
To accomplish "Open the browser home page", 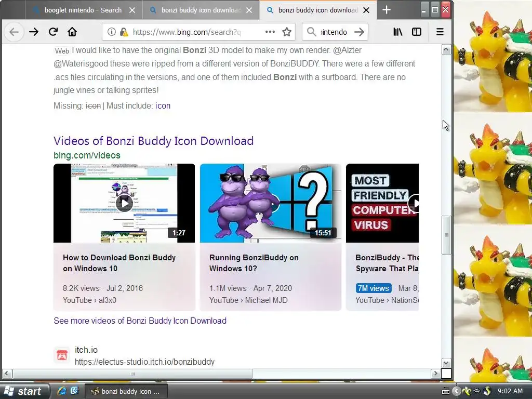I will point(72,32).
